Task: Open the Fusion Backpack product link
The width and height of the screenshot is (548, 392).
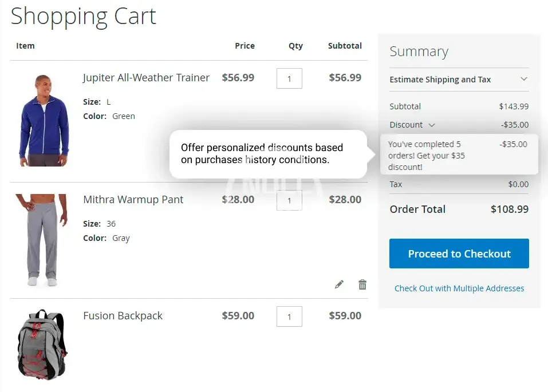Action: [123, 316]
